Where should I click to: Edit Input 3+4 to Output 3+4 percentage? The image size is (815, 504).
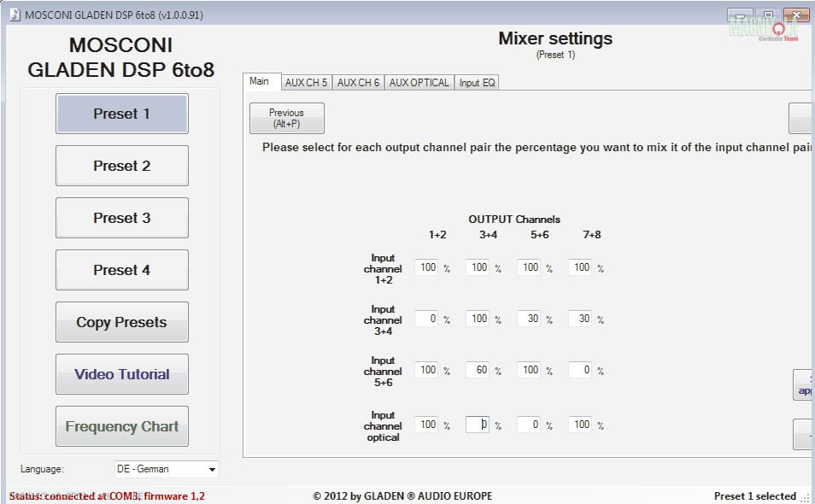[478, 319]
